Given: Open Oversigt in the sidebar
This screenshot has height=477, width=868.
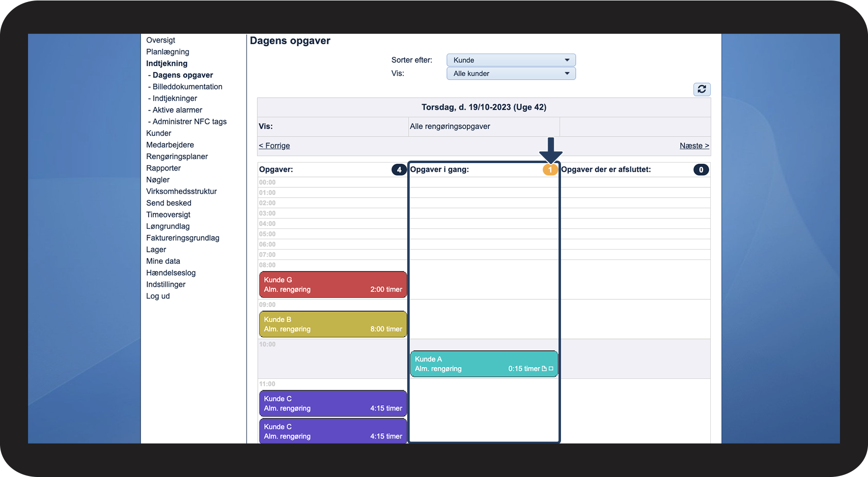Looking at the screenshot, I should (x=161, y=40).
